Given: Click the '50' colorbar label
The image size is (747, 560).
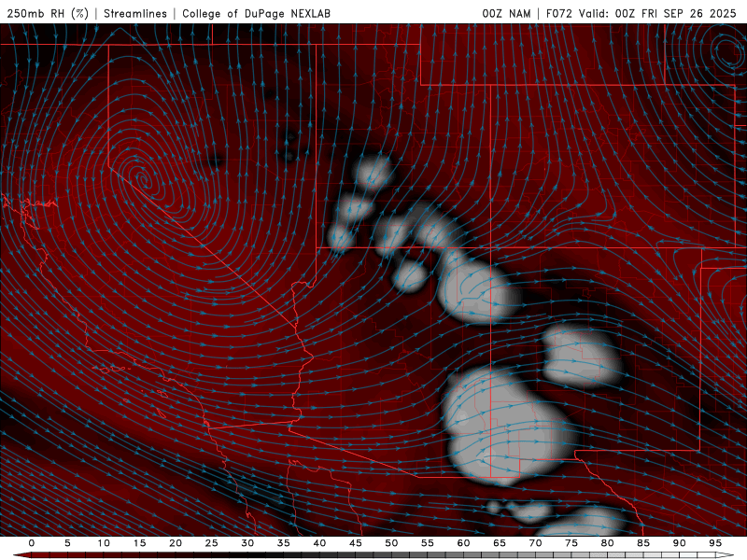Looking at the screenshot, I should tap(391, 543).
